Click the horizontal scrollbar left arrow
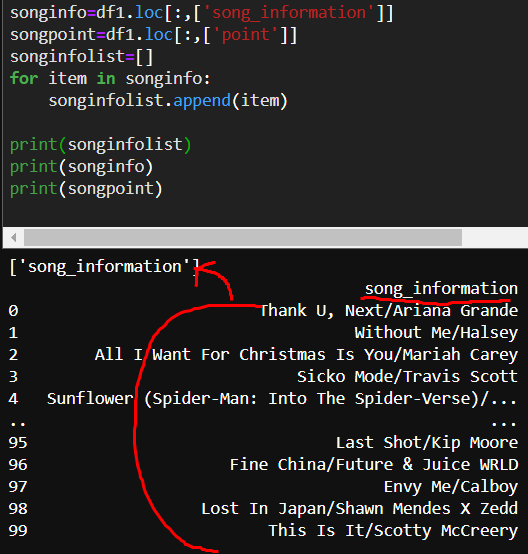 click(13, 237)
